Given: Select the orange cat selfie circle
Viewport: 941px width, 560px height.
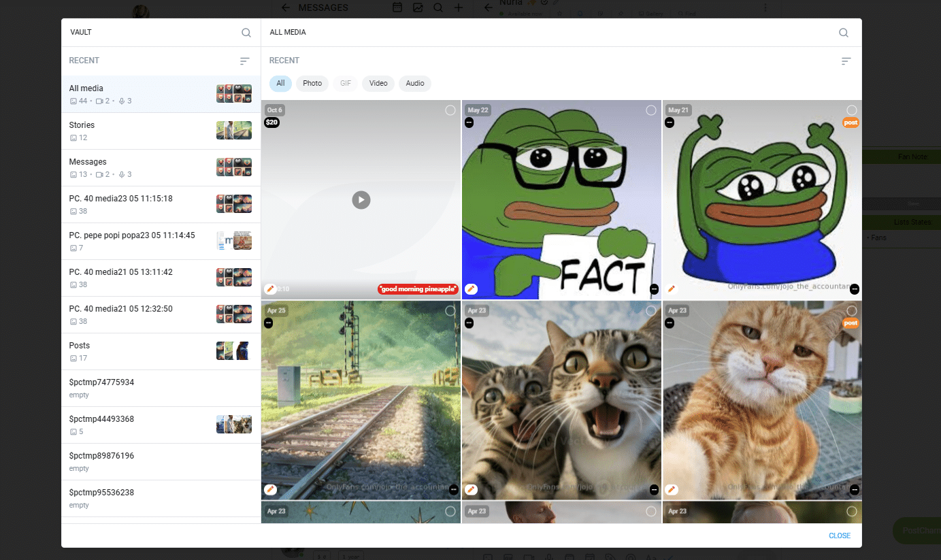Looking at the screenshot, I should tap(852, 310).
